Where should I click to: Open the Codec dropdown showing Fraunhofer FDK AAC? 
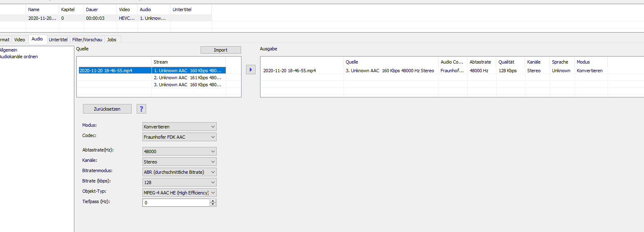click(x=180, y=137)
